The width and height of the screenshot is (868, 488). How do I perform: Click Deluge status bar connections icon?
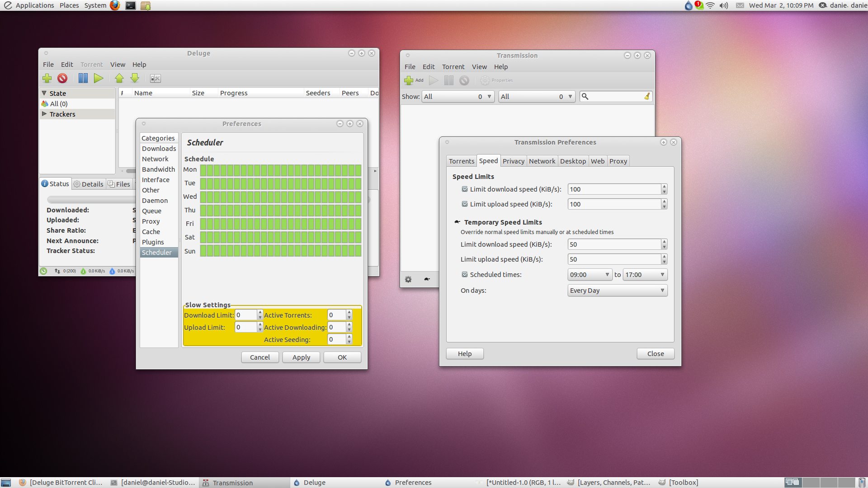coord(57,271)
